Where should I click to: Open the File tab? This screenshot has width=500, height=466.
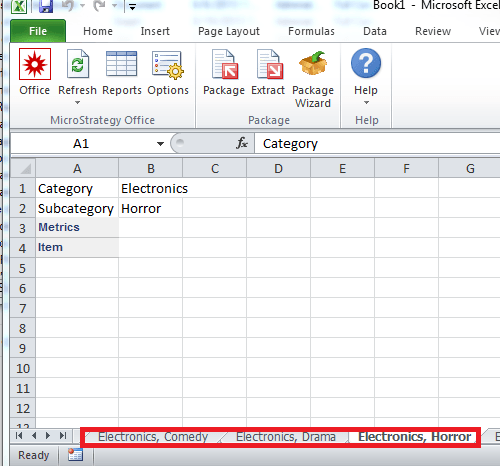click(x=38, y=31)
